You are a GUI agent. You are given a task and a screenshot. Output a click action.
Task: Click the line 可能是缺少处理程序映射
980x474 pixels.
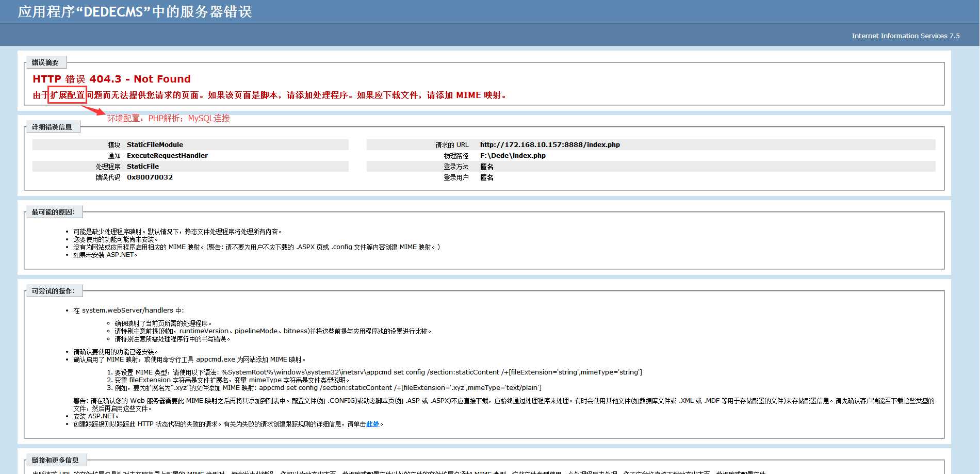pos(177,232)
